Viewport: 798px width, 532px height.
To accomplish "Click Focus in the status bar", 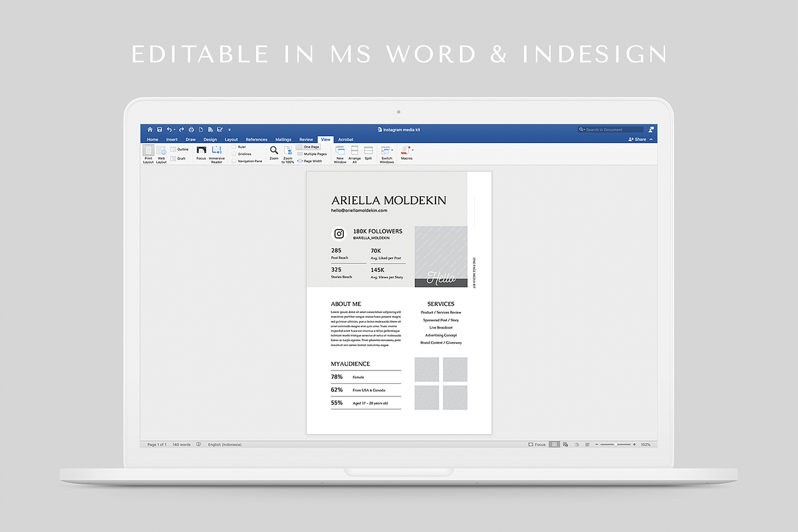I will (537, 444).
